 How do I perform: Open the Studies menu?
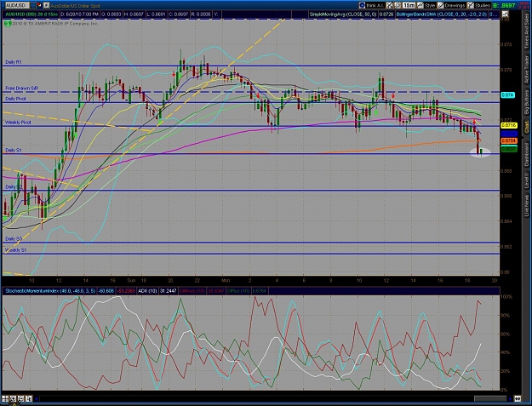tap(482, 5)
